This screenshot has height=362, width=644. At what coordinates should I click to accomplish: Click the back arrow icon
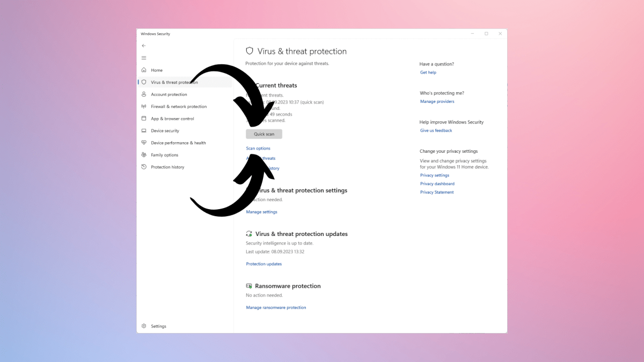click(144, 46)
